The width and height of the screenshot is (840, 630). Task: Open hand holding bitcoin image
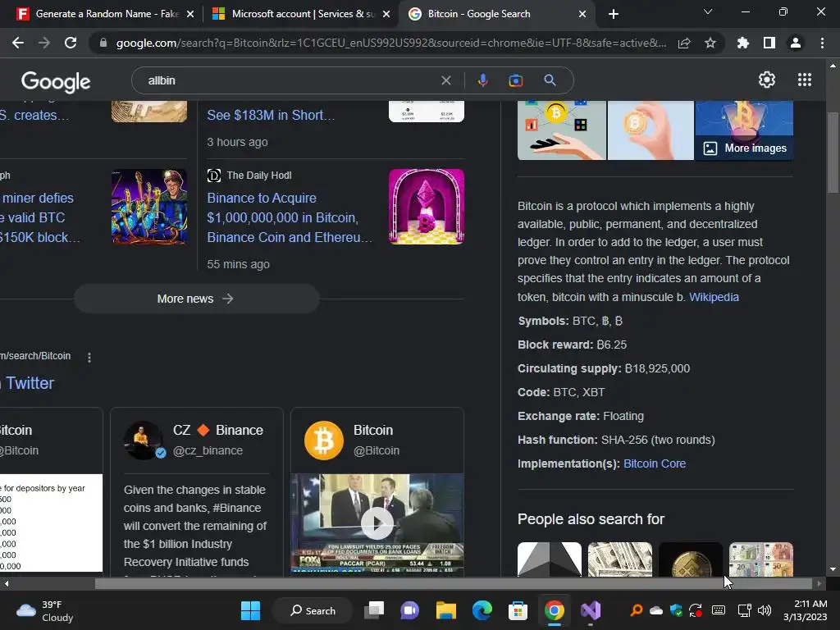click(651, 130)
